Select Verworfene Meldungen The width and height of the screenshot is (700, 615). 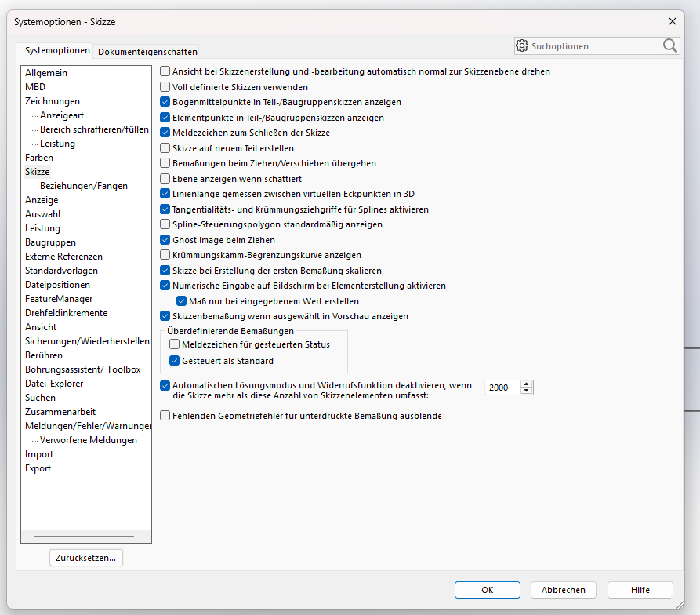click(89, 440)
